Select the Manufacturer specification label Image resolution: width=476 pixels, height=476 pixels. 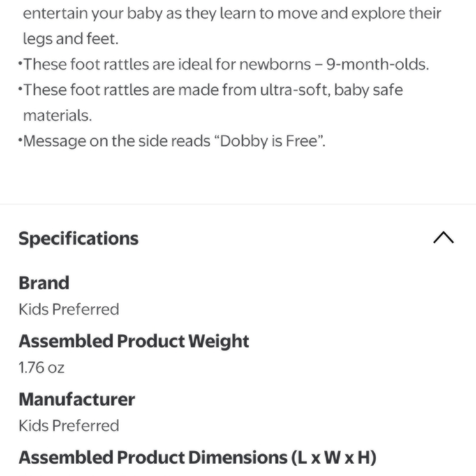[x=77, y=399]
